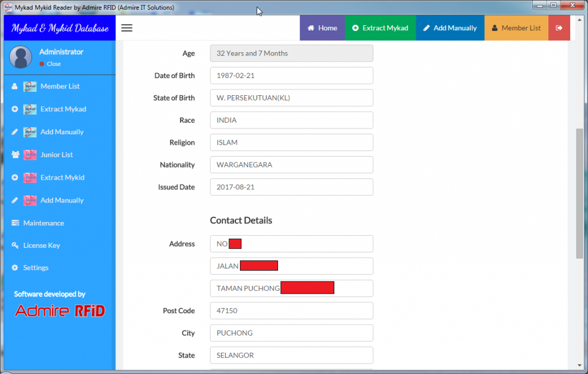
Task: Click the Administrator avatar icon
Action: tap(21, 57)
